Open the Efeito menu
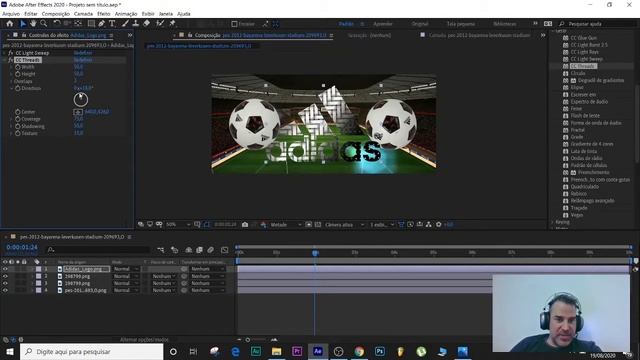Viewport: 640px width, 360px height. [x=104, y=14]
